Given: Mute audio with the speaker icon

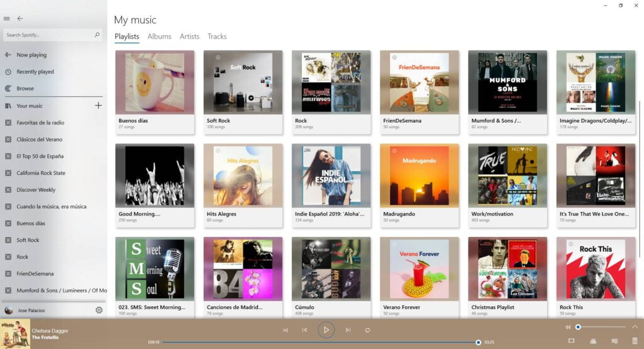Looking at the screenshot, I should point(568,327).
